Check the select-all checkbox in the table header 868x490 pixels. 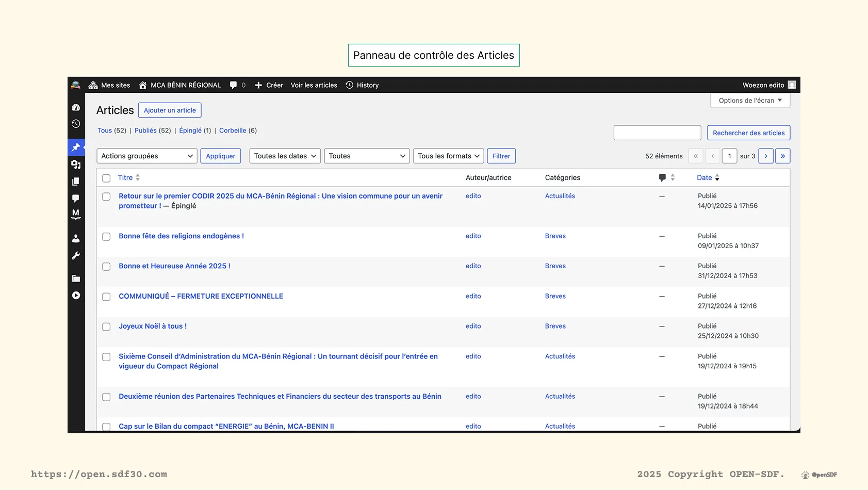coord(106,178)
